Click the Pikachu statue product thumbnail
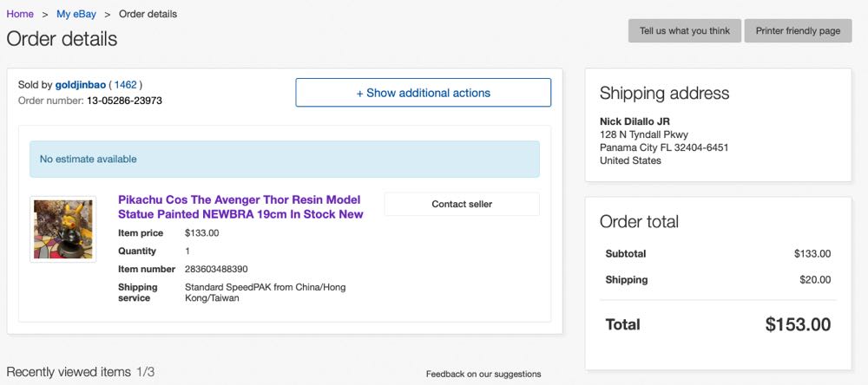This screenshot has height=385, width=868. 63,229
